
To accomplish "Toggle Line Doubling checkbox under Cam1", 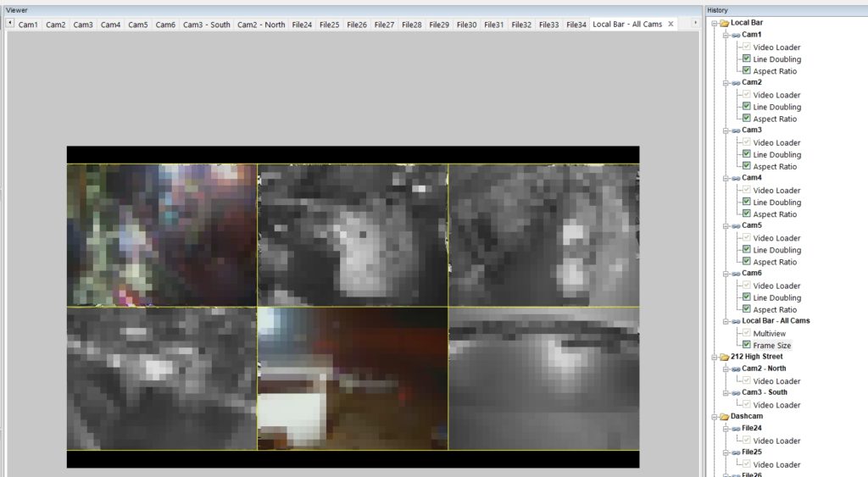I will pyautogui.click(x=746, y=58).
